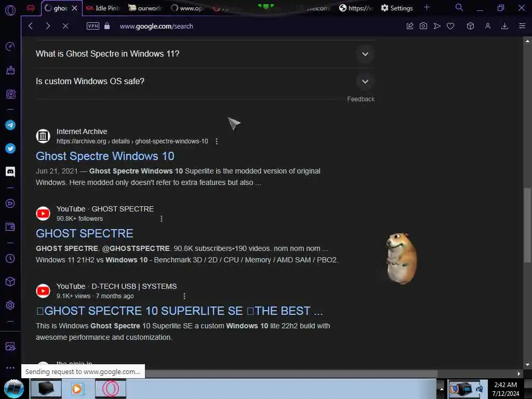
Task: Click Opera GX taskbar button
Action: (x=111, y=389)
